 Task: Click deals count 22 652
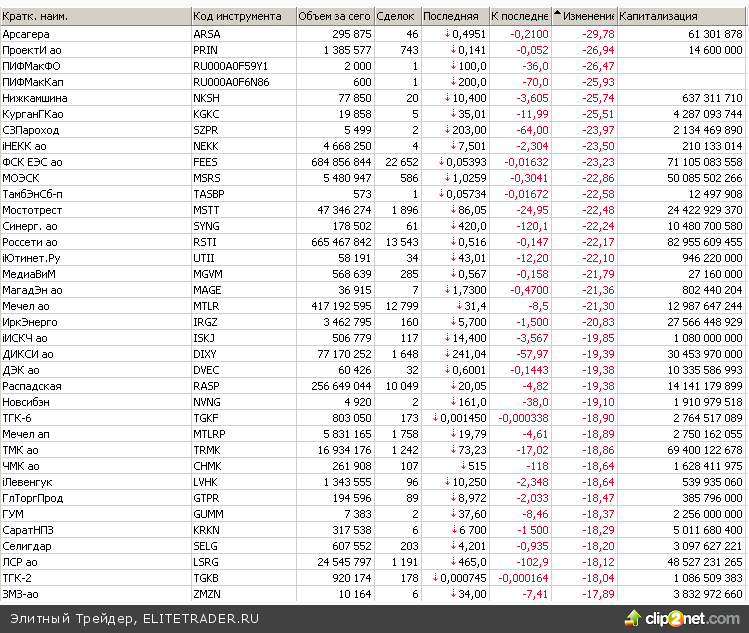pyautogui.click(x=402, y=162)
